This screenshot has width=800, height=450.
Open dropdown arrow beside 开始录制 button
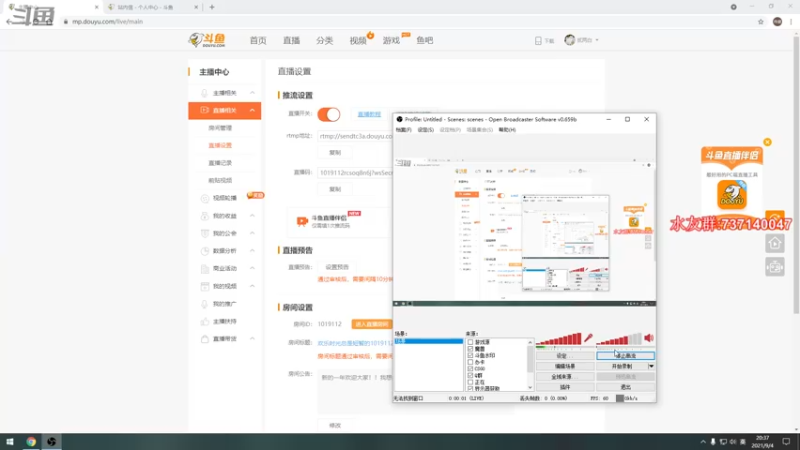[x=651, y=366]
